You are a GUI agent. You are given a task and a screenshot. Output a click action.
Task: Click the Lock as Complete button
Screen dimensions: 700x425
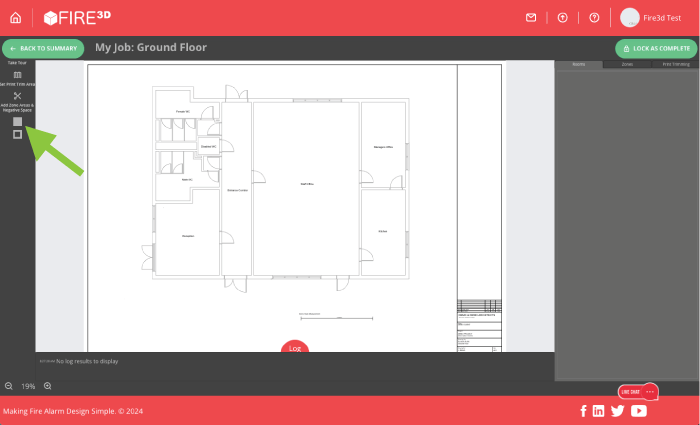point(655,48)
